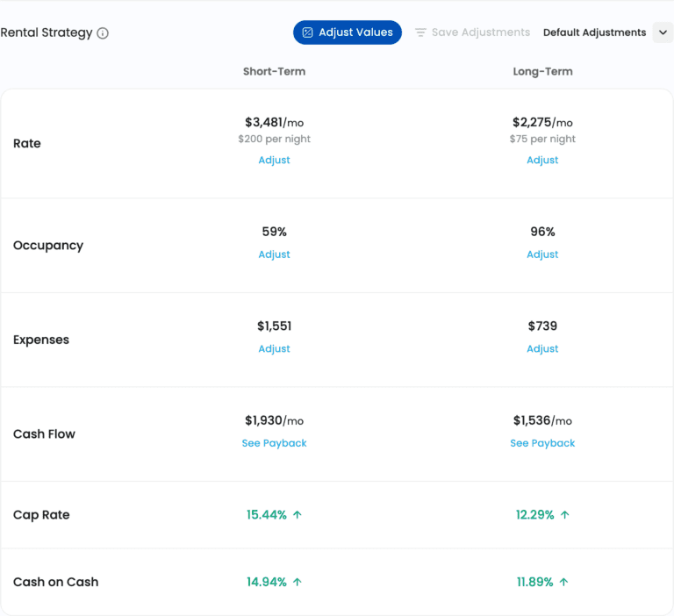This screenshot has width=674, height=616.
Task: Adjust the Short-Term occupancy
Action: [274, 254]
